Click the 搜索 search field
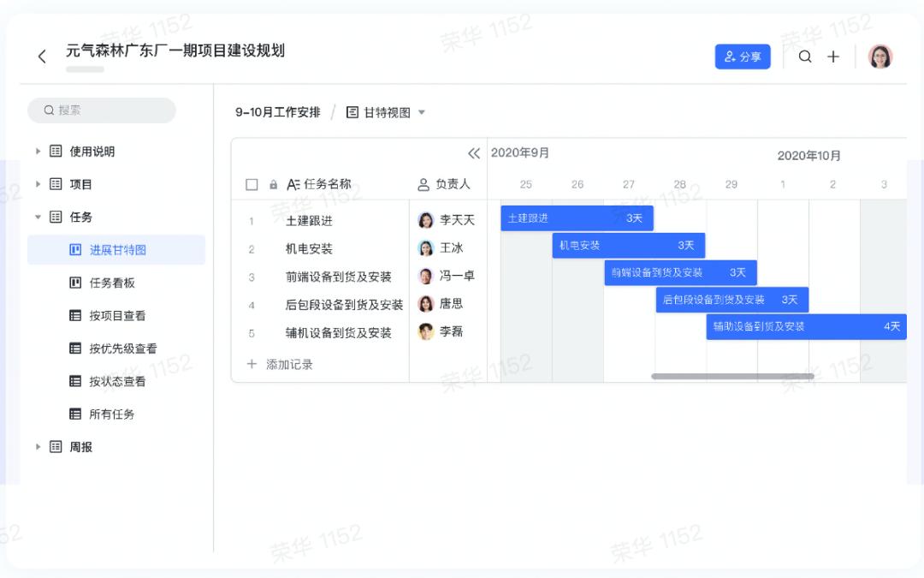Screen dimensions: 924x578 [x=102, y=110]
